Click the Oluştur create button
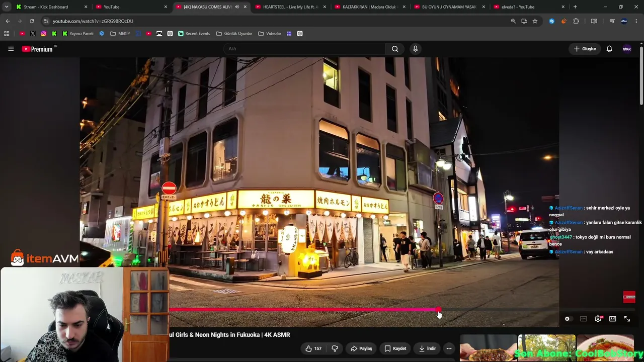 click(585, 49)
